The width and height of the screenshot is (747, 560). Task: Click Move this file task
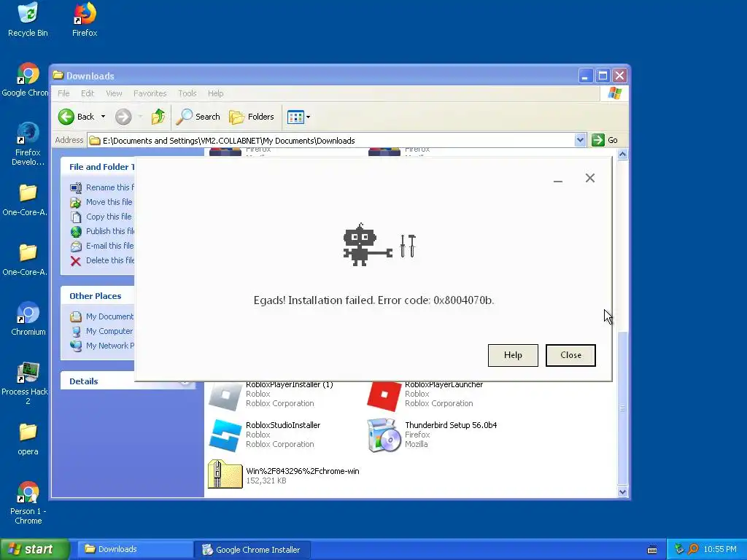click(x=101, y=203)
